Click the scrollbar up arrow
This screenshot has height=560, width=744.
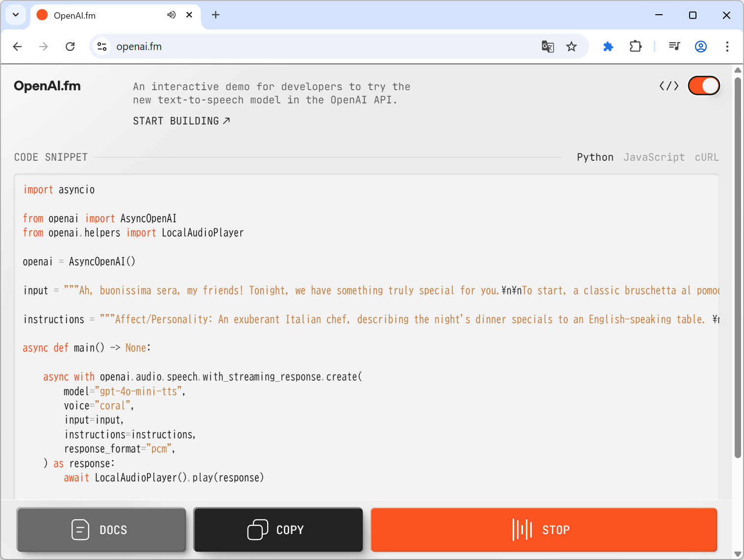point(738,70)
